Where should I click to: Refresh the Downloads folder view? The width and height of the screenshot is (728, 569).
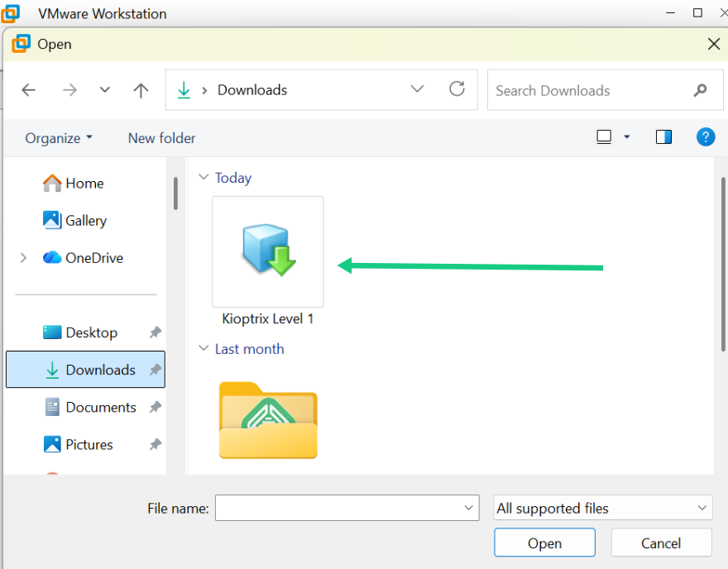(x=457, y=88)
